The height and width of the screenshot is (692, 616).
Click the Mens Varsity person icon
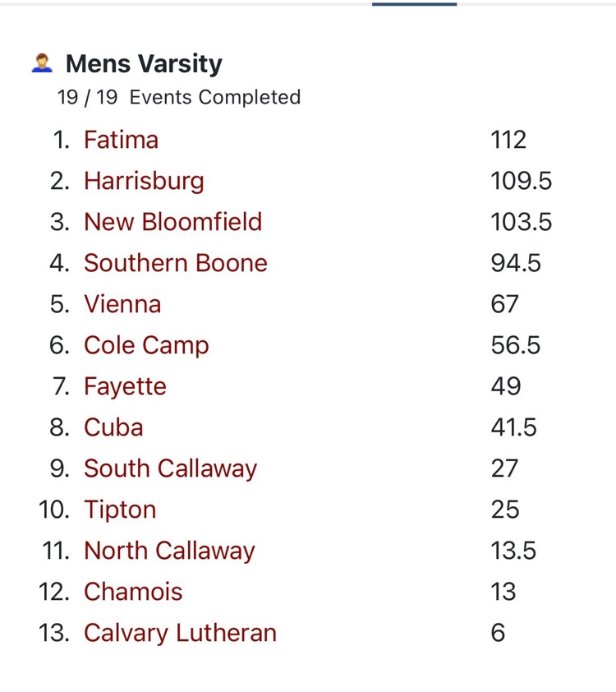42,63
